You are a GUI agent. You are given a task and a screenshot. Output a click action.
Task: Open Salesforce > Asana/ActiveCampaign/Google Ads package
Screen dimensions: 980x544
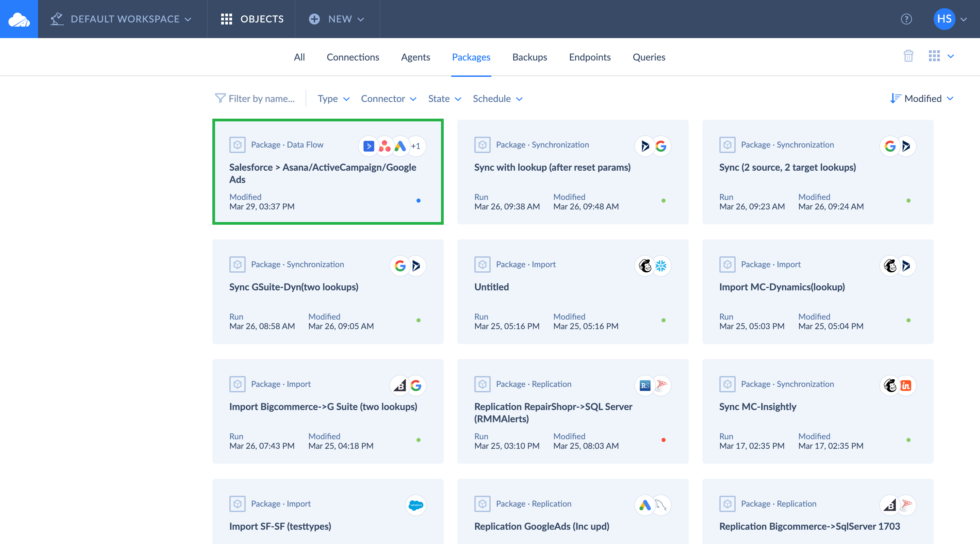click(x=328, y=172)
